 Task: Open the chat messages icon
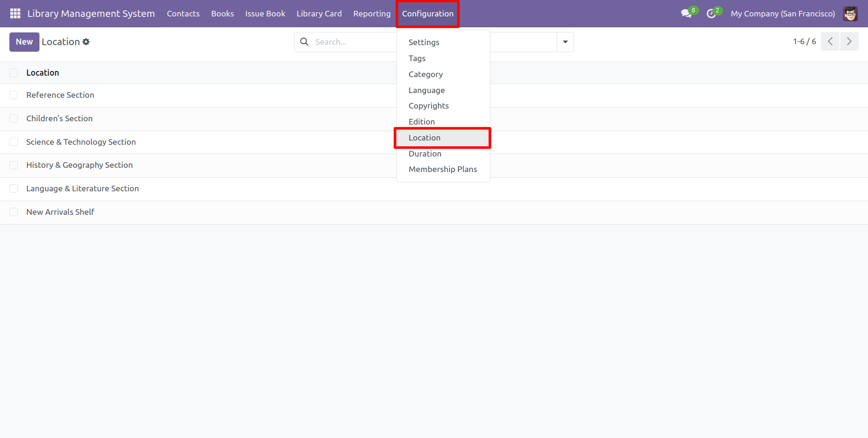[686, 14]
